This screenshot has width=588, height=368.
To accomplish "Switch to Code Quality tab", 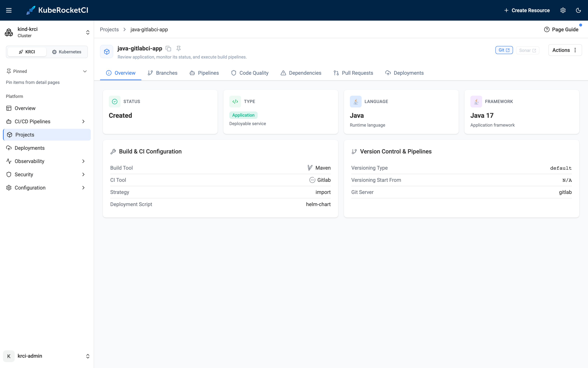I will pos(250,73).
